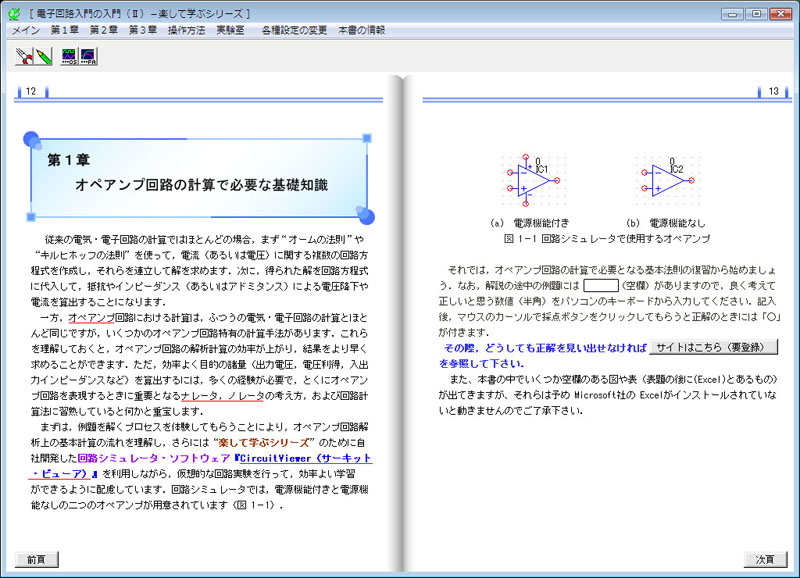
Task: Open the 各種設定の変更 menu
Action: pyautogui.click(x=293, y=30)
